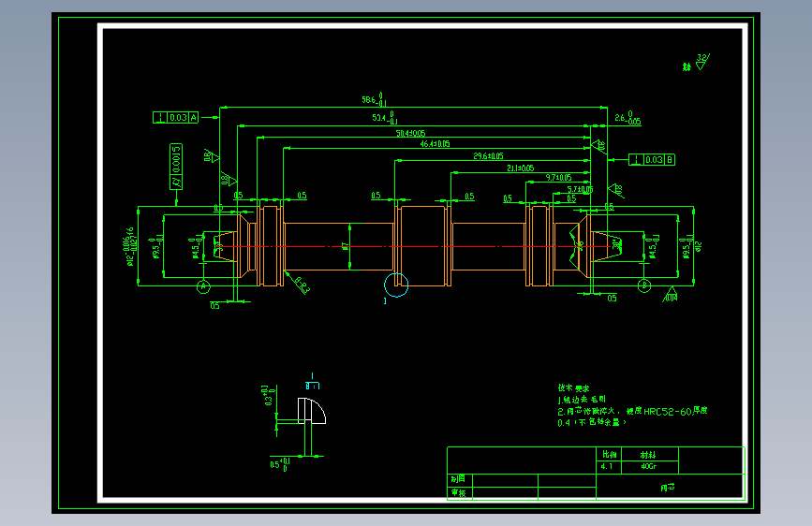The image size is (812, 526).
Task: Select the perpendicularity 0.03 A tolerance frame
Action: pyautogui.click(x=175, y=118)
